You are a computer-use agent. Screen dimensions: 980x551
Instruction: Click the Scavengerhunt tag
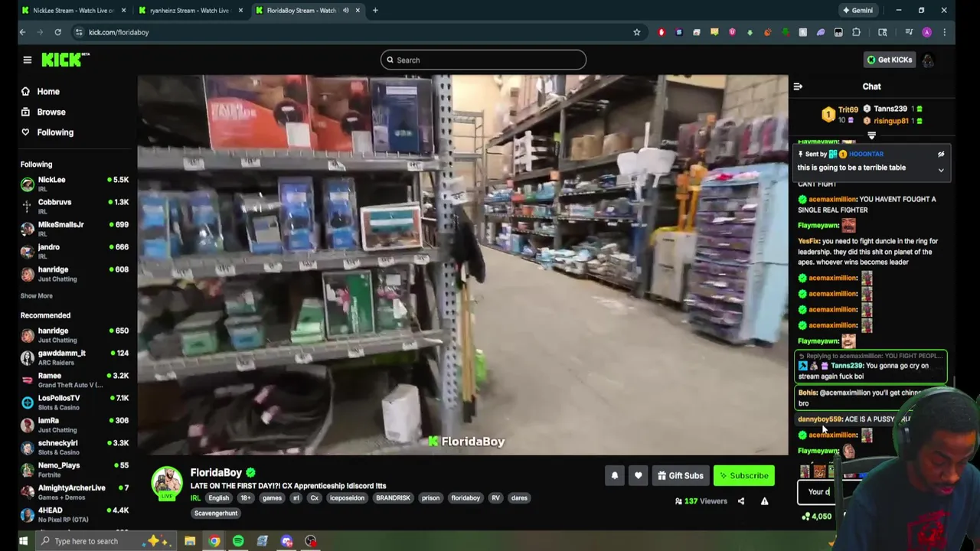(216, 513)
